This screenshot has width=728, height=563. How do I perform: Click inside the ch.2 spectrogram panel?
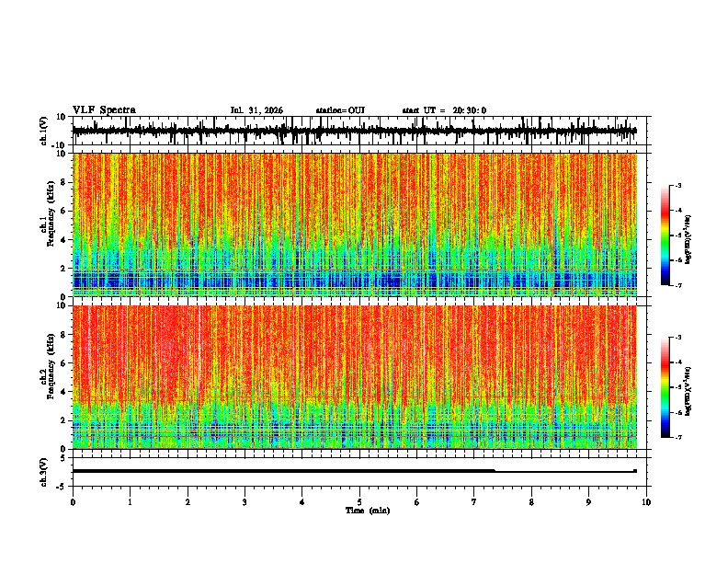(x=355, y=377)
